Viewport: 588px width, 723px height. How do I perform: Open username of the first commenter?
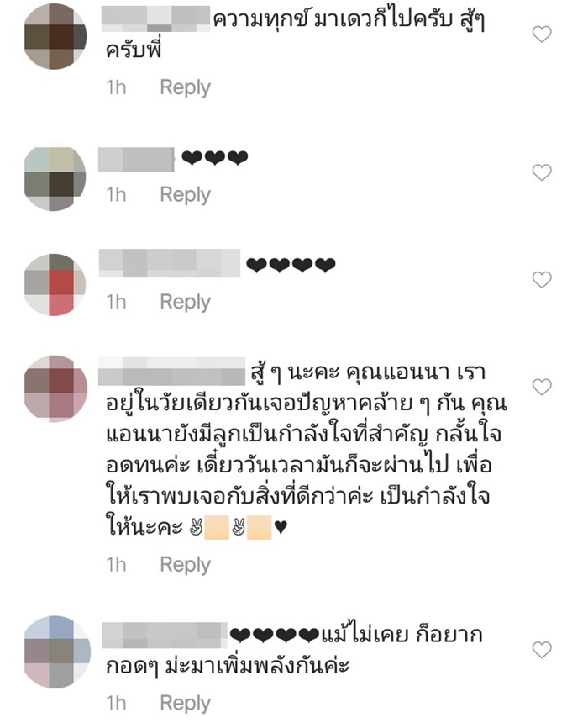[x=155, y=18]
